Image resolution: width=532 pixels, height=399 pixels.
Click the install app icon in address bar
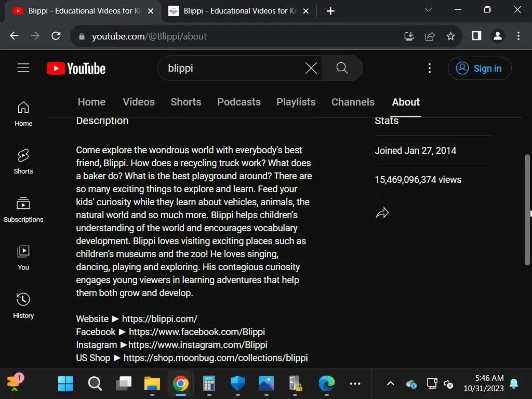(409, 36)
